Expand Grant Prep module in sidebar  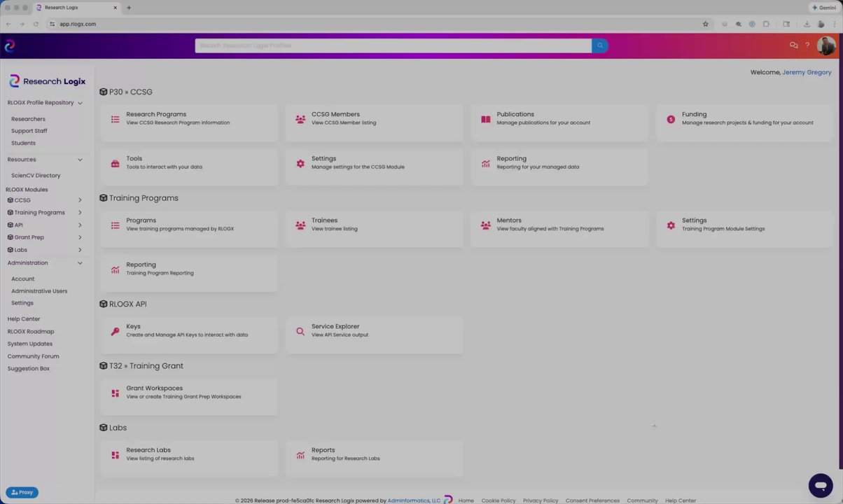click(80, 237)
